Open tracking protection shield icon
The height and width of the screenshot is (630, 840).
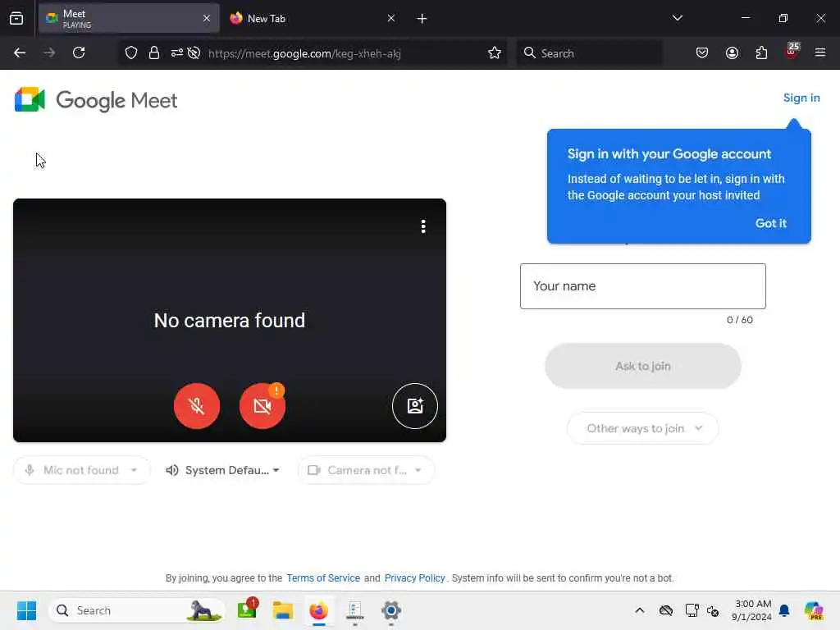click(131, 52)
